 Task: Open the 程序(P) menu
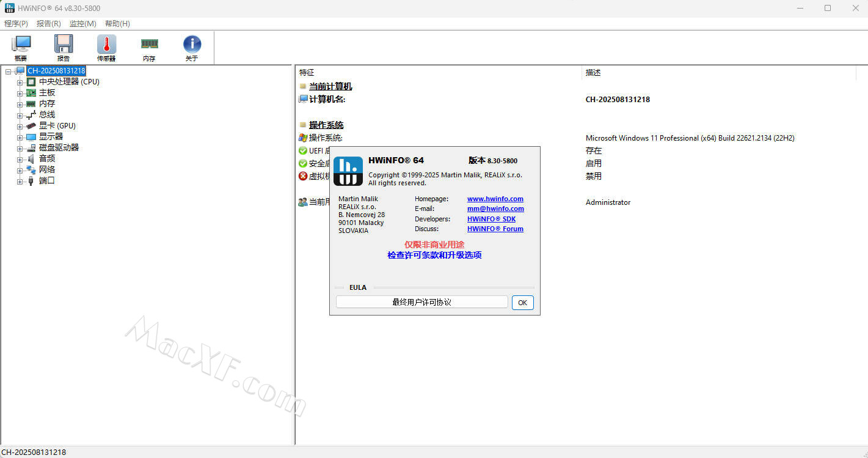(x=16, y=24)
